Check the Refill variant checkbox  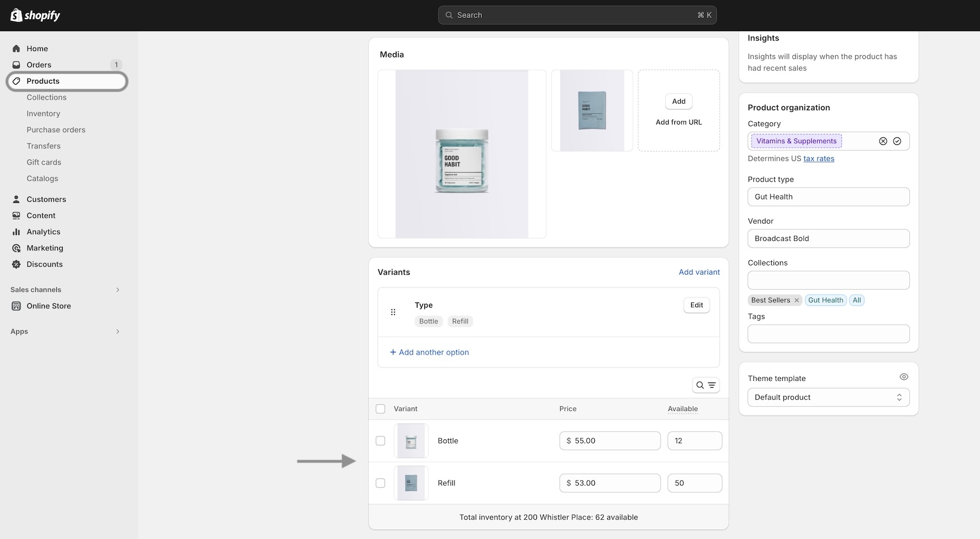380,483
